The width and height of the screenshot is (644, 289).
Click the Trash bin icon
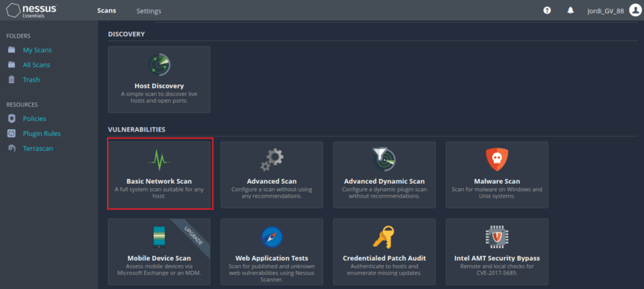[11, 80]
